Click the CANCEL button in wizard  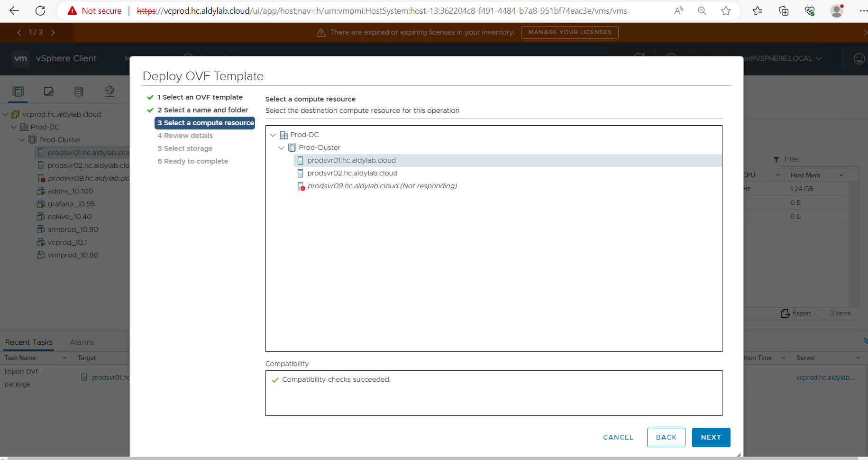click(x=618, y=437)
